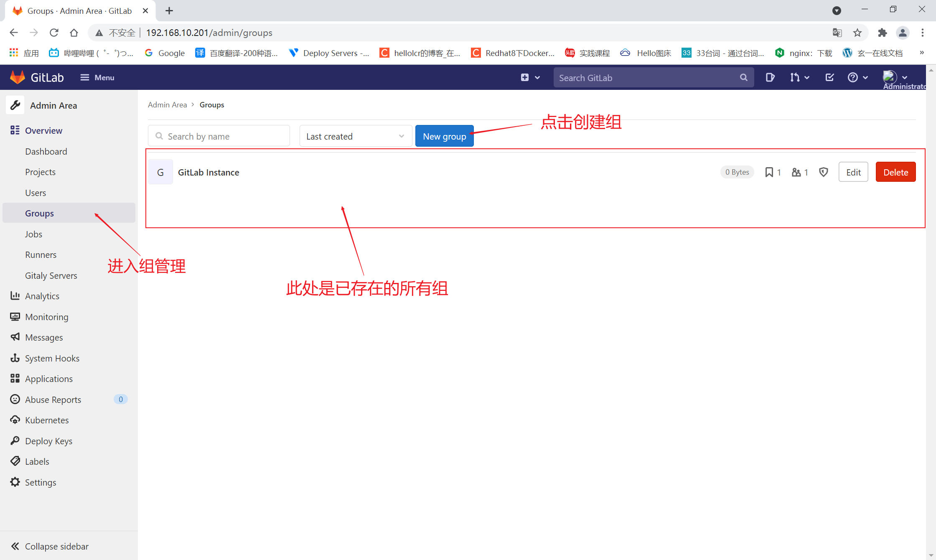Bookmark page with the star icon

[x=857, y=33]
